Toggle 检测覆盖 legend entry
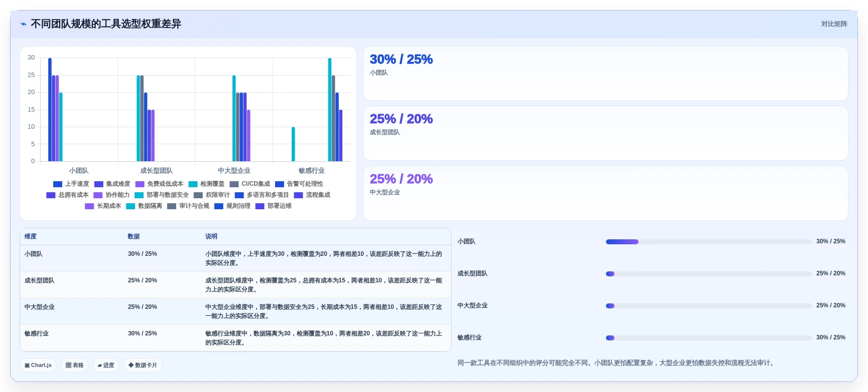 tap(206, 184)
